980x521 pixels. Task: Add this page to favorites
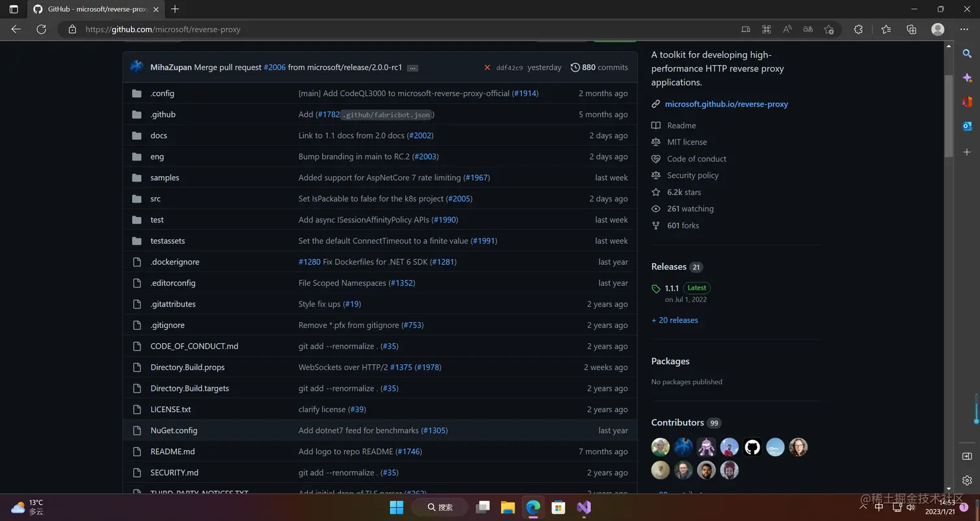coord(829,29)
